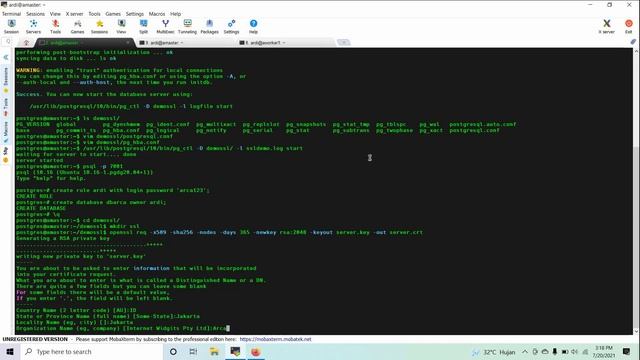640x360 pixels.
Task: Open the Tunneling toolbar icon
Action: pos(187,27)
